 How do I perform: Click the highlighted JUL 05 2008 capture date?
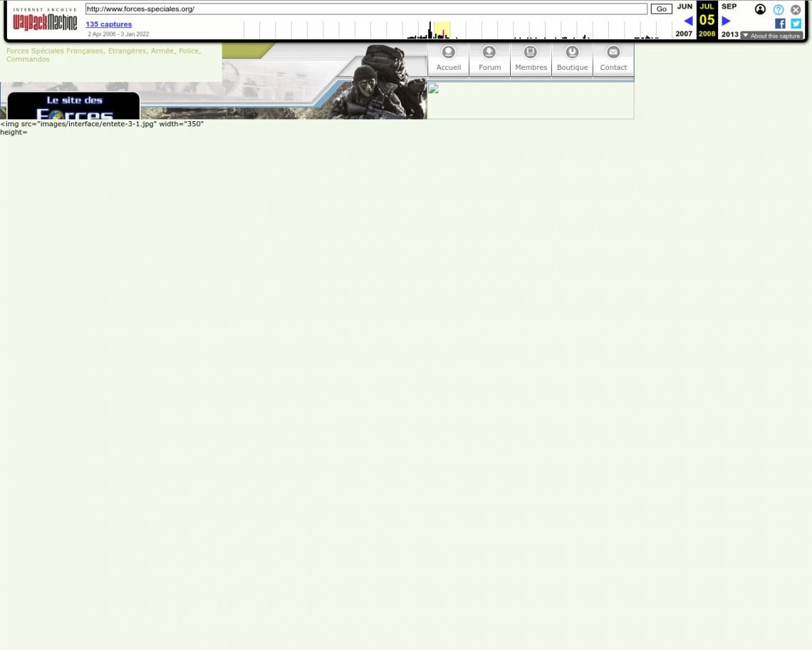tap(707, 20)
